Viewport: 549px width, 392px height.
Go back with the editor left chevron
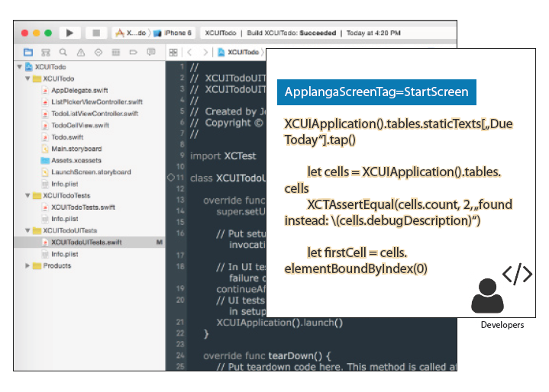189,53
